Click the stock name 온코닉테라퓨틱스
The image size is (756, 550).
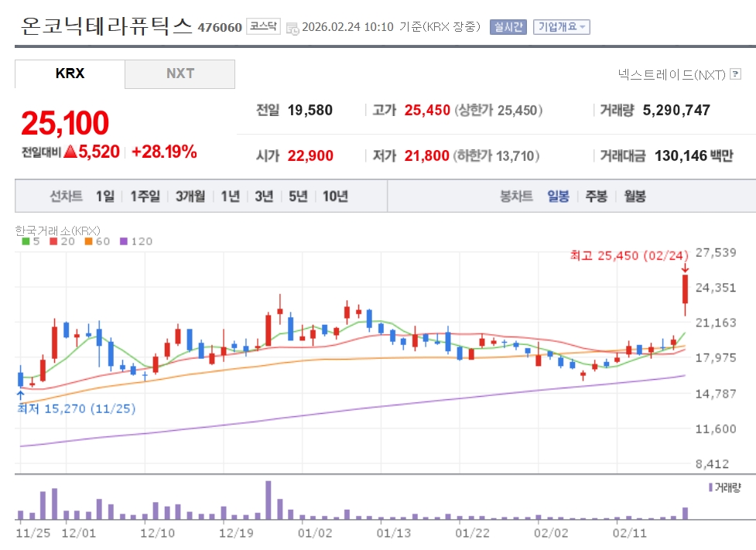tap(106, 26)
